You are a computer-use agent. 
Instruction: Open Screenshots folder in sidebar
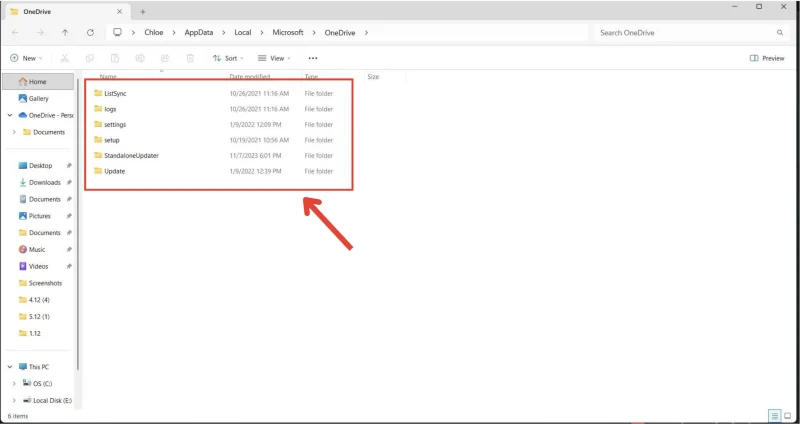coord(41,283)
